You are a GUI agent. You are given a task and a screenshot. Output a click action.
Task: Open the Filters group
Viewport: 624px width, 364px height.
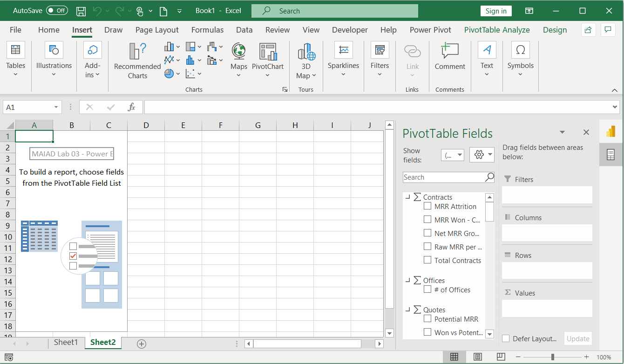tap(380, 59)
